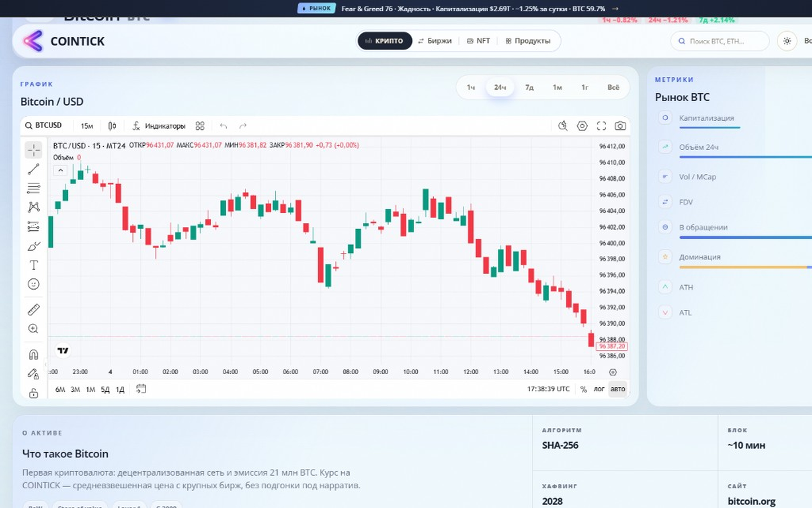Select the trend line drawing tool
This screenshot has width=812, height=508.
pos(34,169)
